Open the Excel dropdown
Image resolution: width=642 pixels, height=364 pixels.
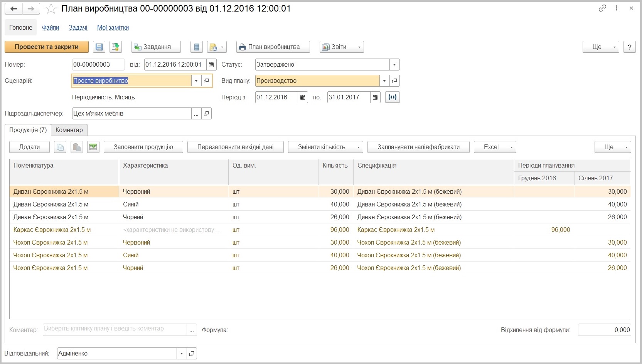[495, 147]
